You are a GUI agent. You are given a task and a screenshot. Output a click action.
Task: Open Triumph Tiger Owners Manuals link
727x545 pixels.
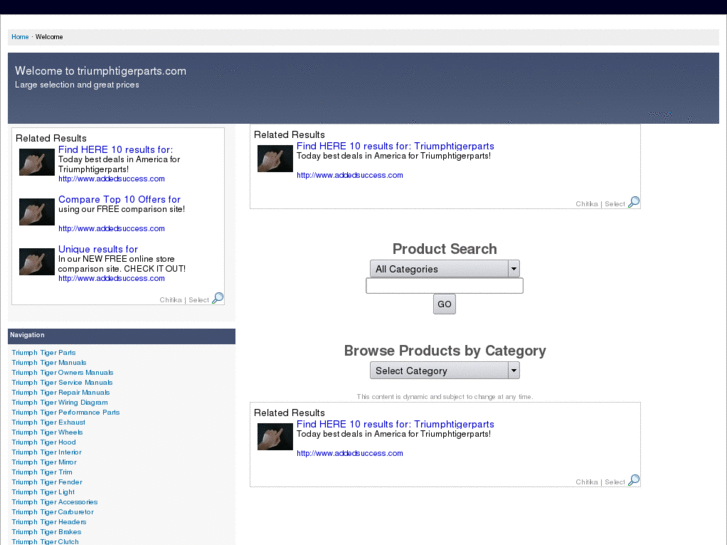tap(62, 372)
